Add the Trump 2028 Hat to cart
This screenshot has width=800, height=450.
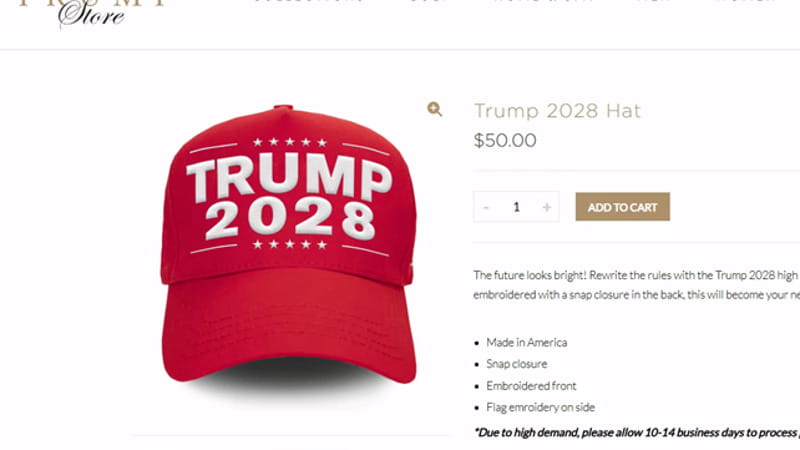pyautogui.click(x=622, y=207)
